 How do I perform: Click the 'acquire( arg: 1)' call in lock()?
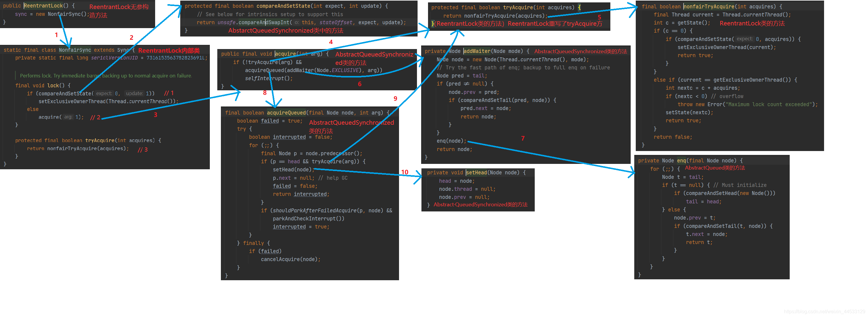(60, 117)
